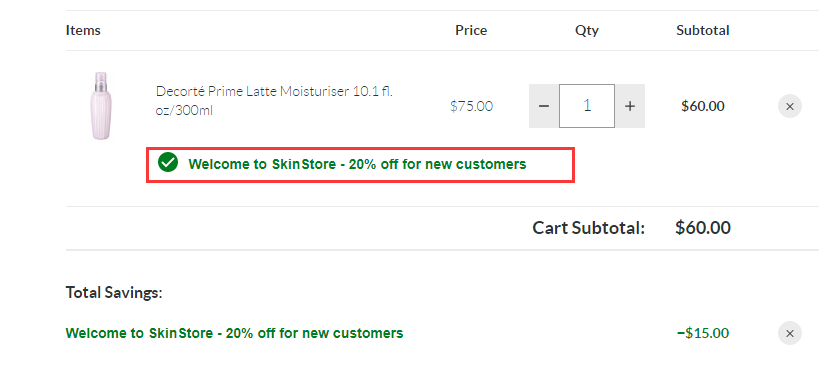Screen dimensions: 826x369
Task: Click the boxed Welcome to SkinStore offer text
Action: pyautogui.click(x=357, y=164)
